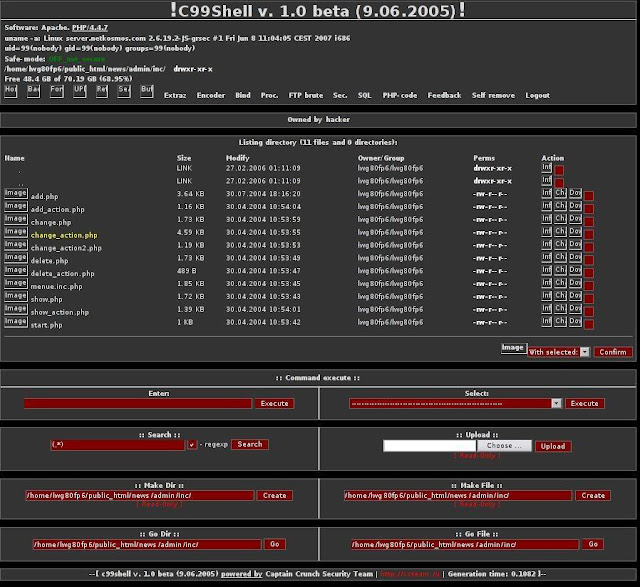Tick the checkbox for menue.inc.php
Screen dimensions: 640x587
pyautogui.click(x=589, y=286)
